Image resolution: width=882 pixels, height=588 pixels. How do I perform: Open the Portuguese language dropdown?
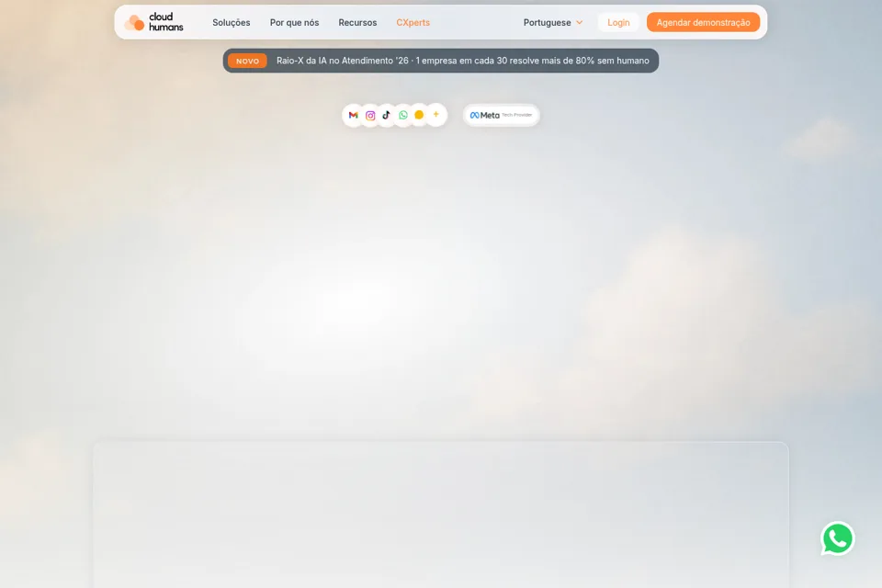[x=553, y=22]
